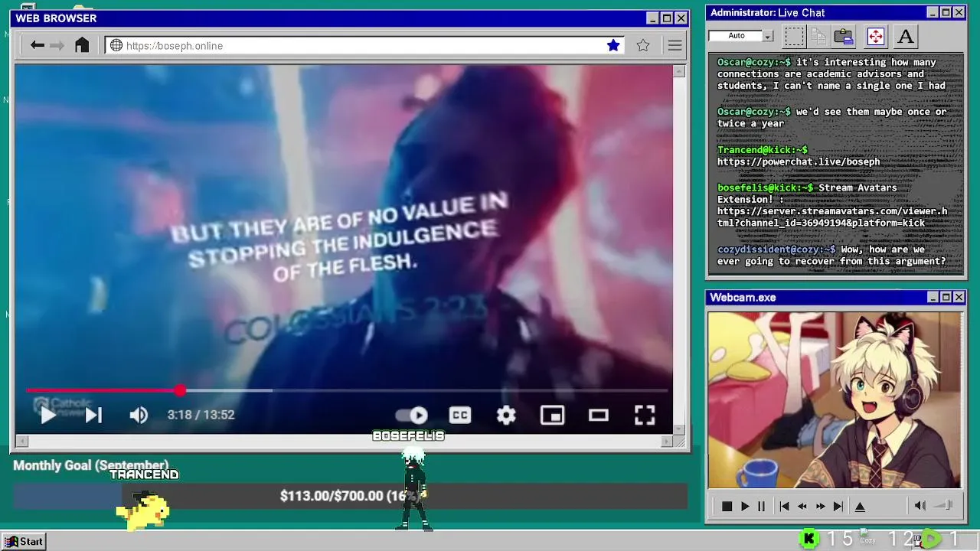Open the browser hamburger menu

coord(675,45)
